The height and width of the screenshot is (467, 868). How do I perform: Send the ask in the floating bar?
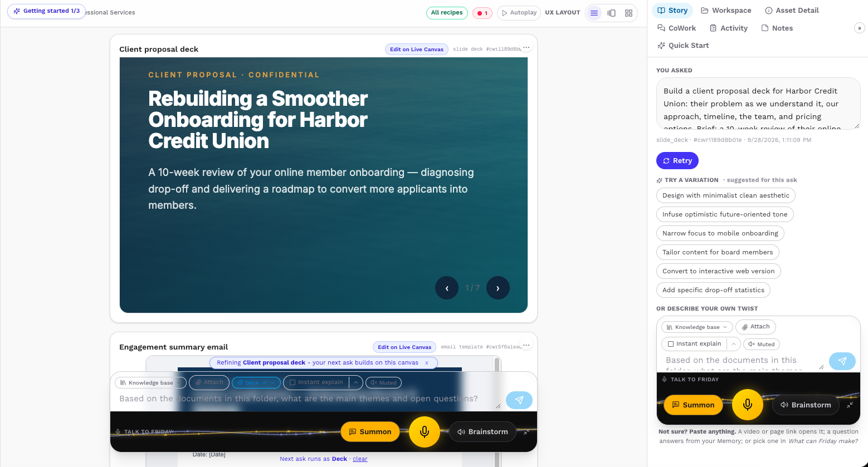coord(519,400)
